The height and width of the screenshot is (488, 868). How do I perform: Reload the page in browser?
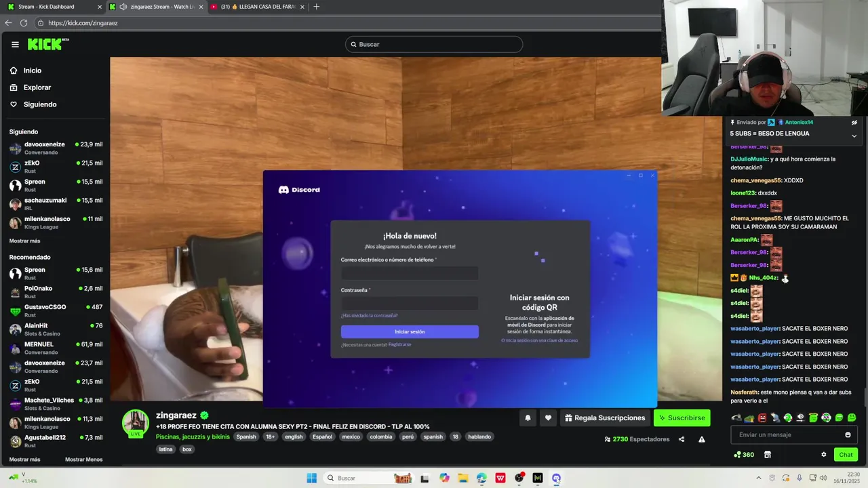coord(24,23)
